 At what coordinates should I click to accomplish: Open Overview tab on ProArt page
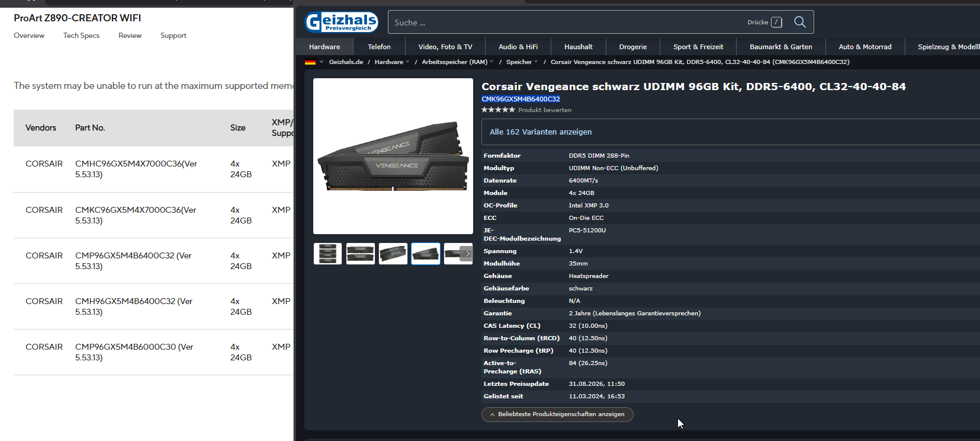pyautogui.click(x=29, y=36)
